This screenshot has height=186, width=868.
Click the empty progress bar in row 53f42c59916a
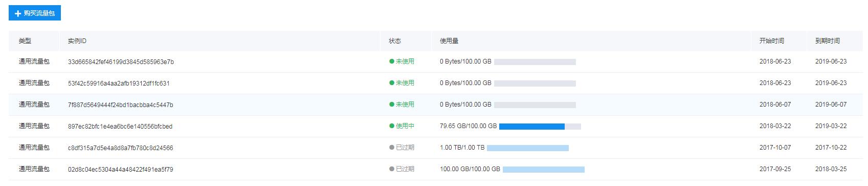tap(535, 84)
